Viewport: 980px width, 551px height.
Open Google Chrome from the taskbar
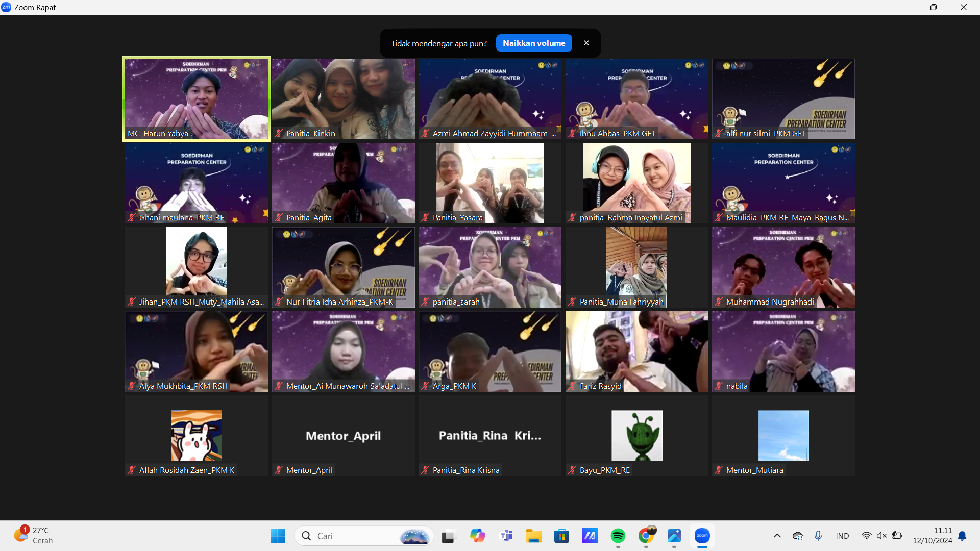646,536
